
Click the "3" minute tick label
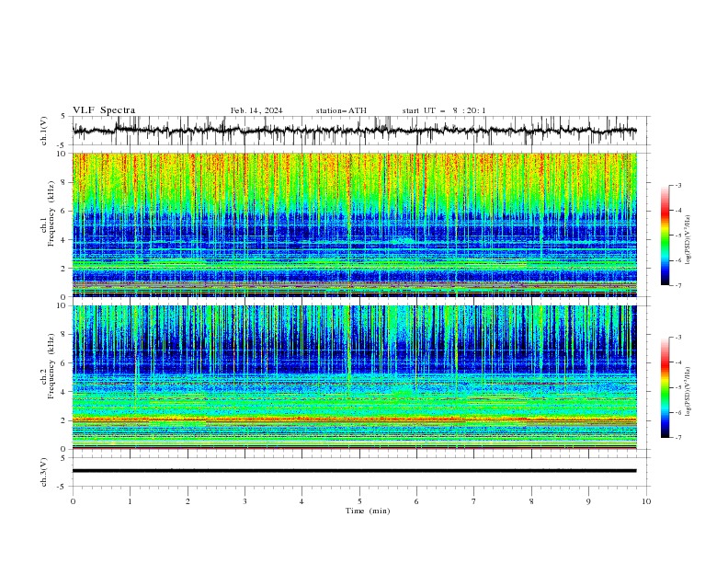pyautogui.click(x=245, y=501)
